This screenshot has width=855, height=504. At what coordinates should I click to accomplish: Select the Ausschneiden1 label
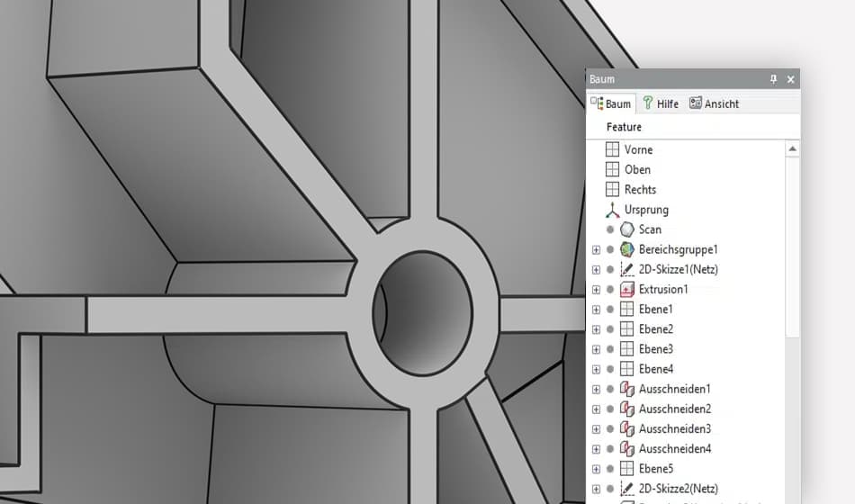tap(674, 389)
